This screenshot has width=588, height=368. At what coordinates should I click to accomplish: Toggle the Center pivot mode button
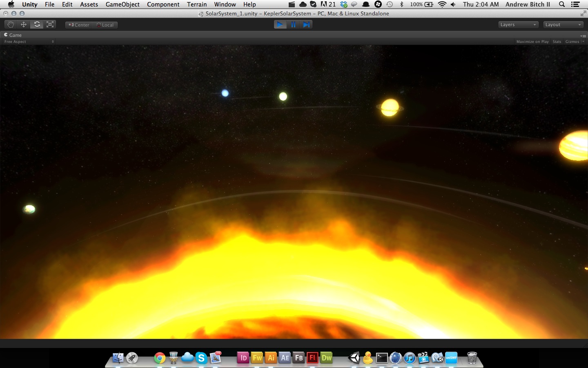79,25
